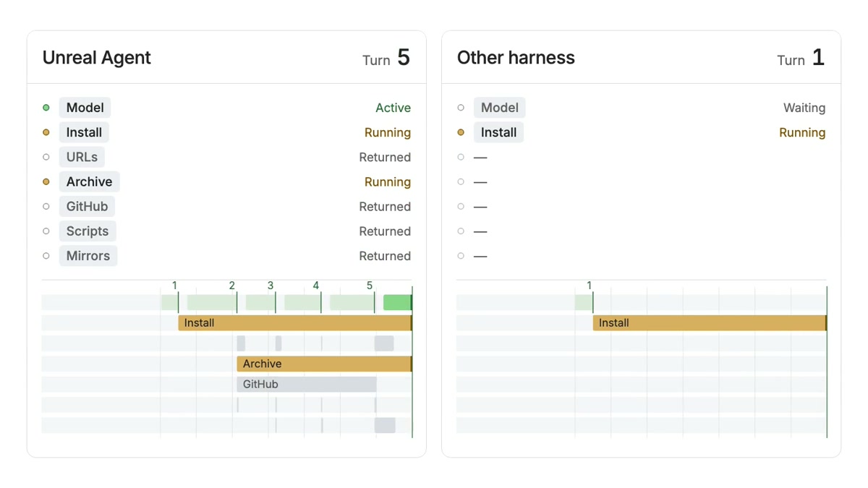The image size is (868, 488).
Task: Click the Other harness panel title
Action: coord(516,58)
